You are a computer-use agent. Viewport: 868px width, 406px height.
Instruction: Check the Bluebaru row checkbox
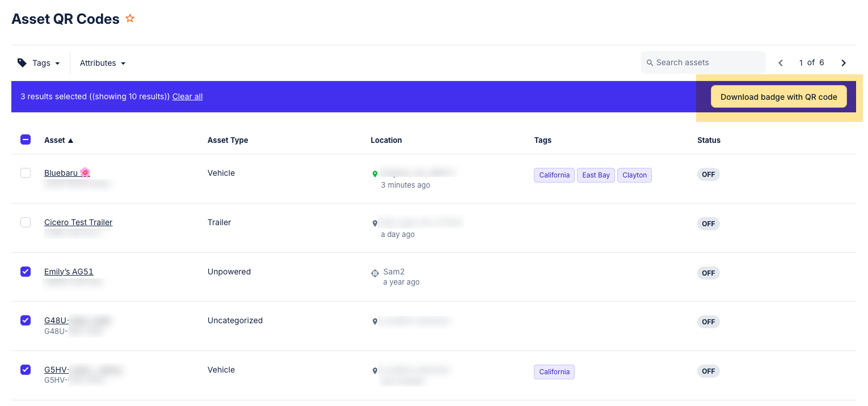(26, 173)
